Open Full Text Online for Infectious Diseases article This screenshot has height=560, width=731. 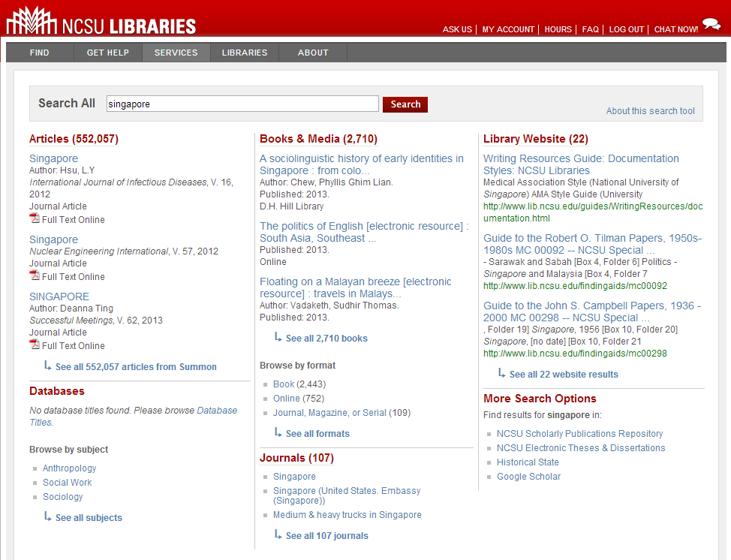[x=74, y=220]
